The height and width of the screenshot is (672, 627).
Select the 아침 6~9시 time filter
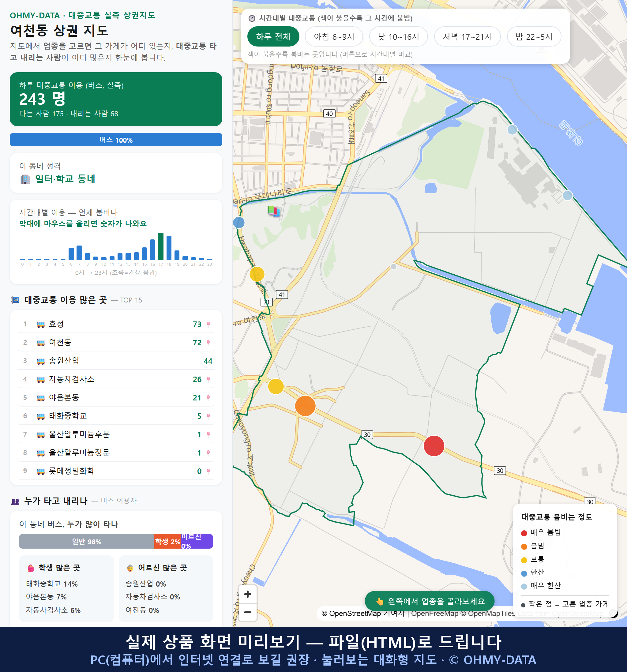334,36
